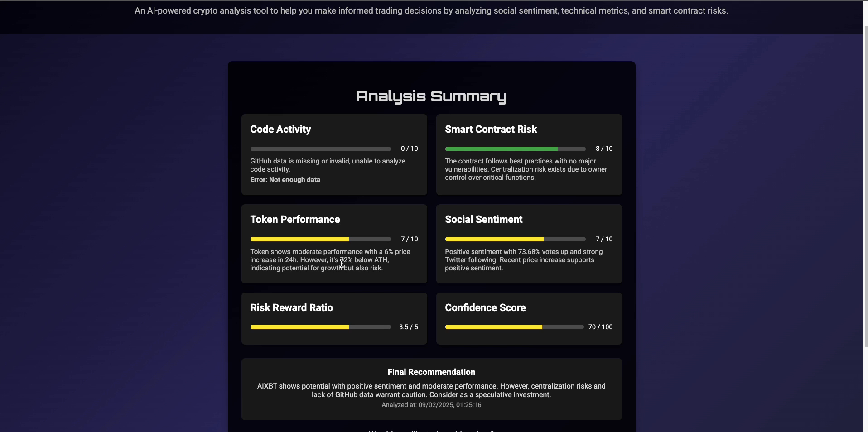
Task: Click the Risk Reward Ratio progress bar
Action: click(x=320, y=327)
